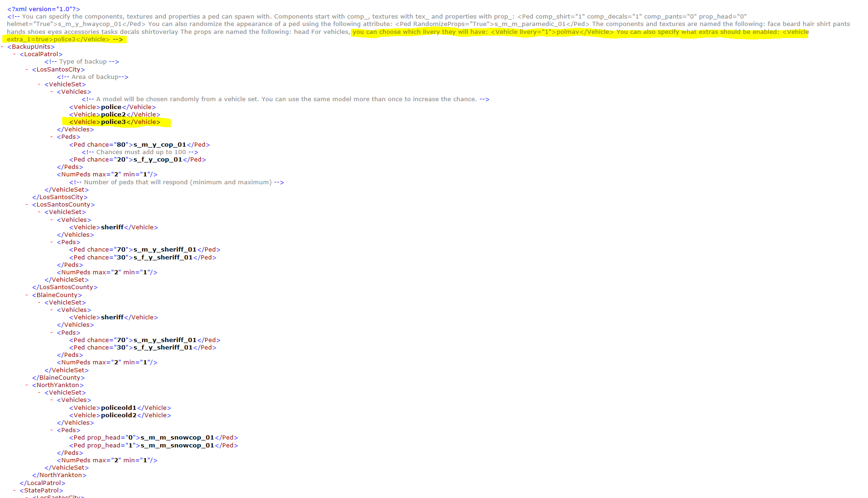The image size is (868, 498).
Task: Collapse the VehicleSet node inside LosSantosCity
Action: point(40,84)
